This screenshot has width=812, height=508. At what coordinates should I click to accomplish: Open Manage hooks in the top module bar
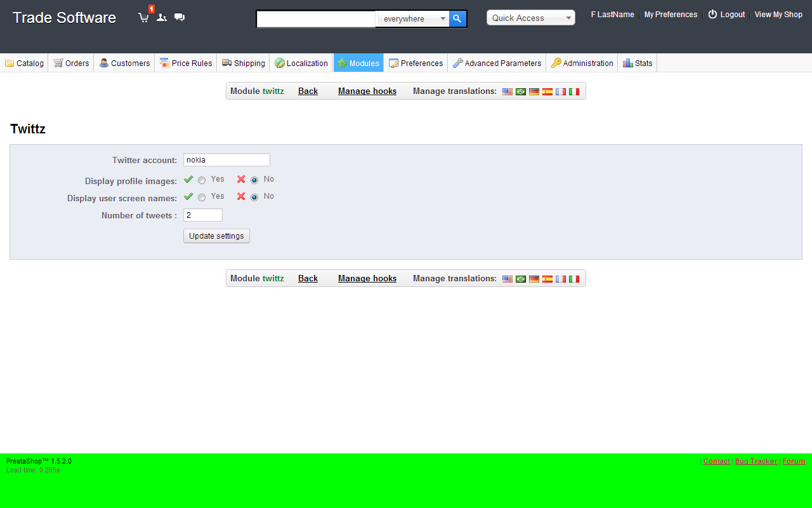367,91
